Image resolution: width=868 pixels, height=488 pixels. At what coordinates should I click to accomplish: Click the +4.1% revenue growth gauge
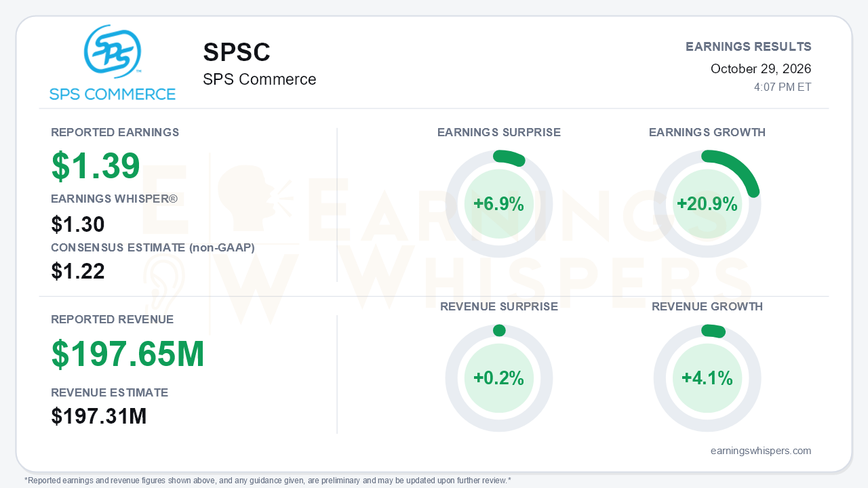(x=707, y=378)
